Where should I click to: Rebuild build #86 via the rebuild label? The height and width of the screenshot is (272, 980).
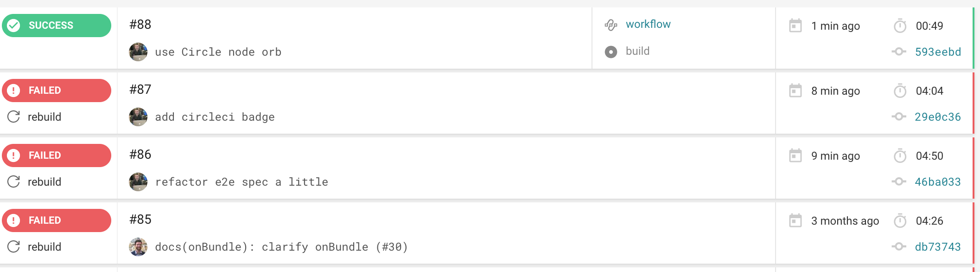(44, 182)
